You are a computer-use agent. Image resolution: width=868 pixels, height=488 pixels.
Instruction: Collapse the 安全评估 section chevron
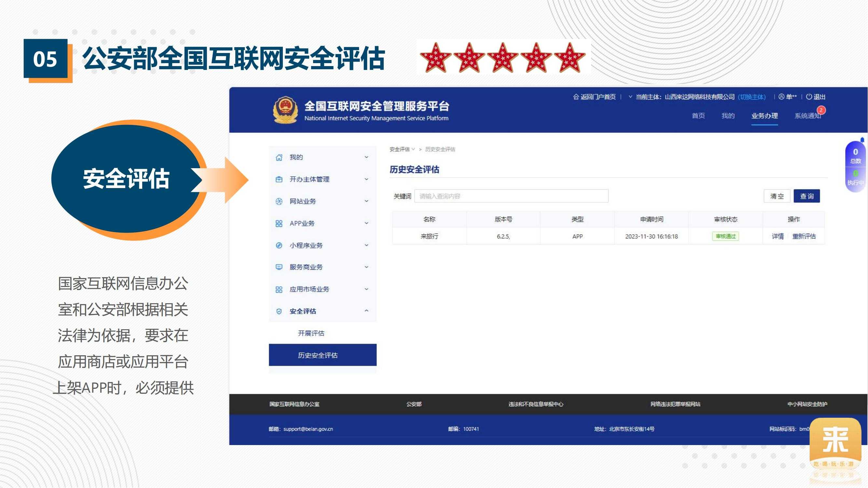pyautogui.click(x=366, y=311)
